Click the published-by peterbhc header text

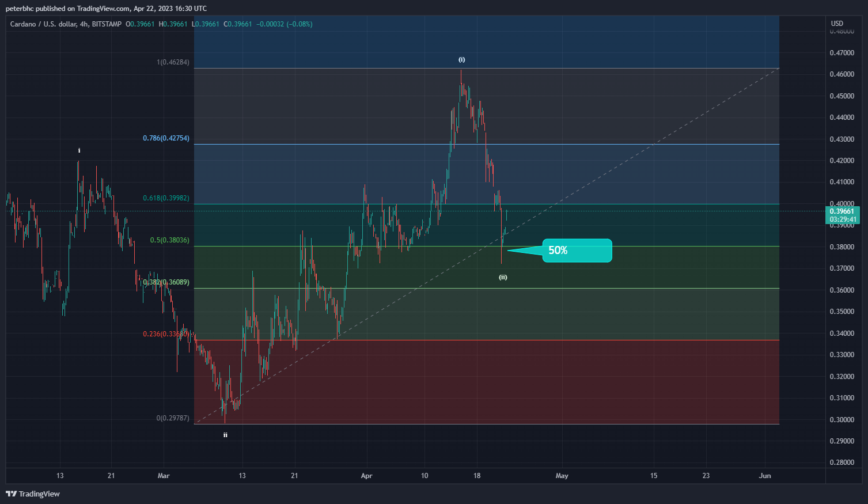[106, 9]
